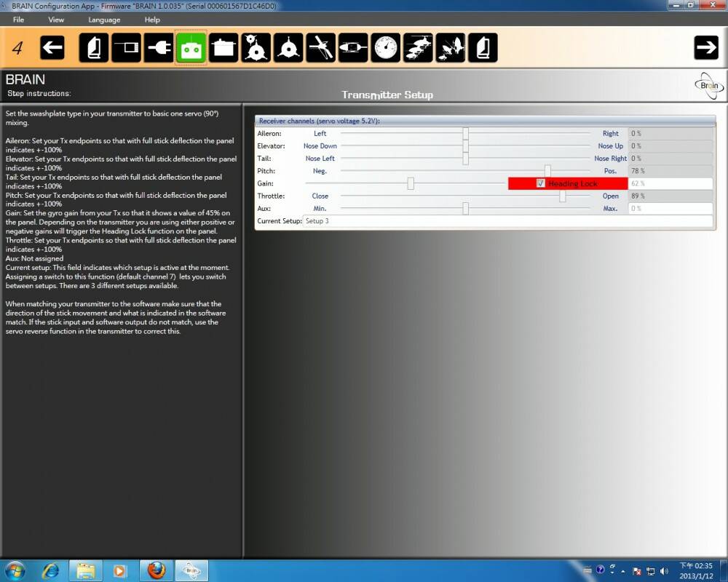This screenshot has width=728, height=582.
Task: Select the three stacked helicopters icon
Action: click(418, 48)
